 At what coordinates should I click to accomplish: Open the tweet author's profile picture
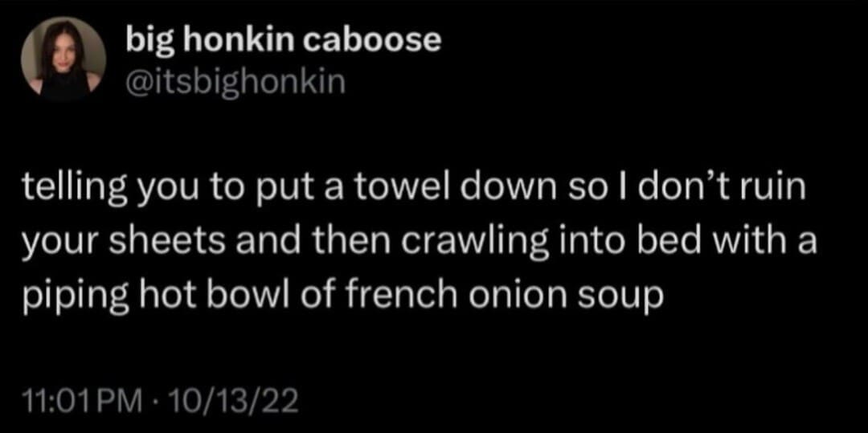click(63, 59)
